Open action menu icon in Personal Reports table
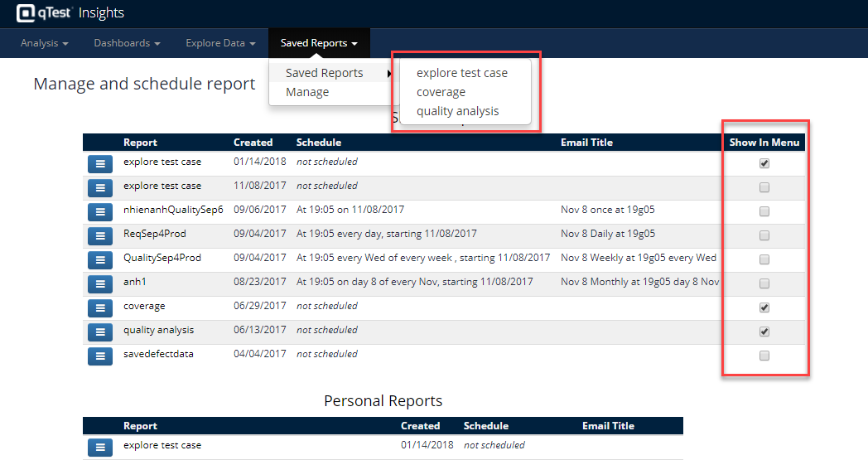868x460 pixels. (x=99, y=448)
